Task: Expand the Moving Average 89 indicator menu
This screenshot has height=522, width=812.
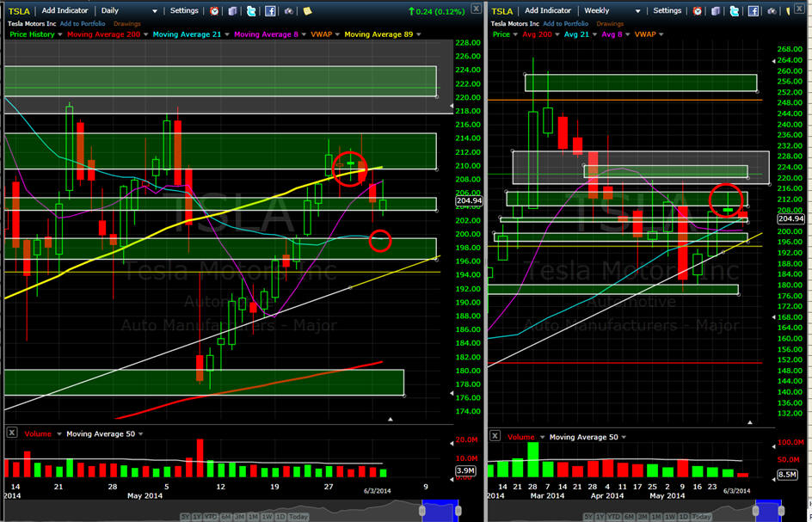Action: 418,34
